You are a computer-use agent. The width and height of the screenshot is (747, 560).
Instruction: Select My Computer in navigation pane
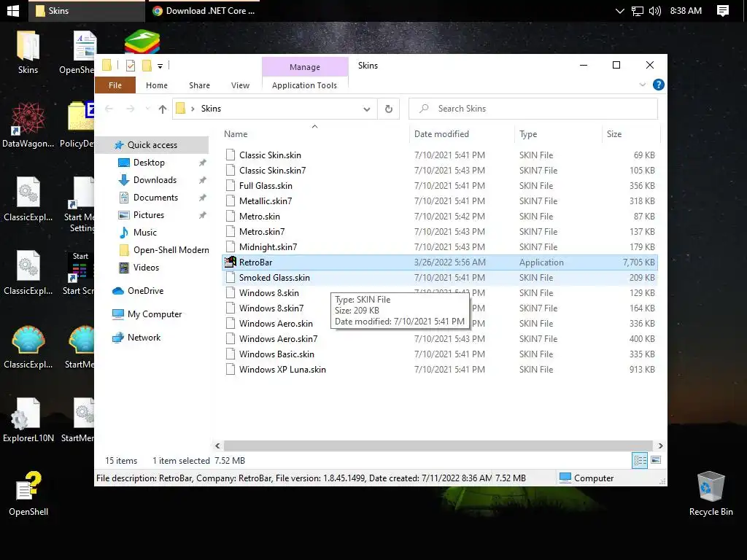[x=155, y=314]
